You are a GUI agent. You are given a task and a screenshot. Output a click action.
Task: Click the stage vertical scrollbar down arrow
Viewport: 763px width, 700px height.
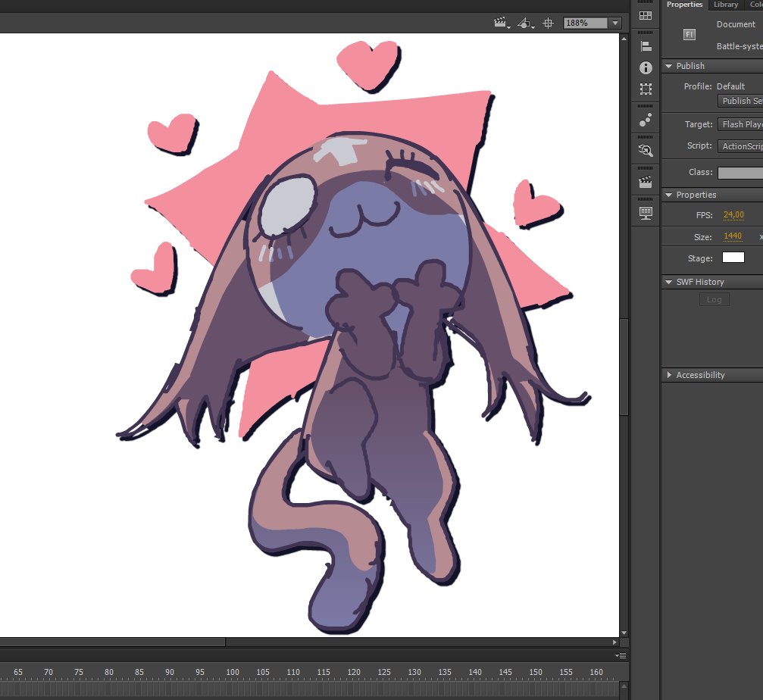(x=624, y=633)
